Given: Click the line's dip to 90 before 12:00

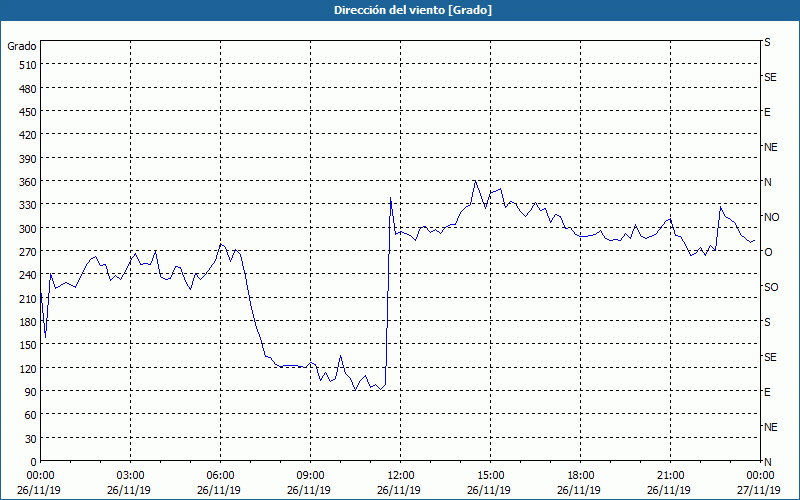Looking at the screenshot, I should pyautogui.click(x=355, y=390).
